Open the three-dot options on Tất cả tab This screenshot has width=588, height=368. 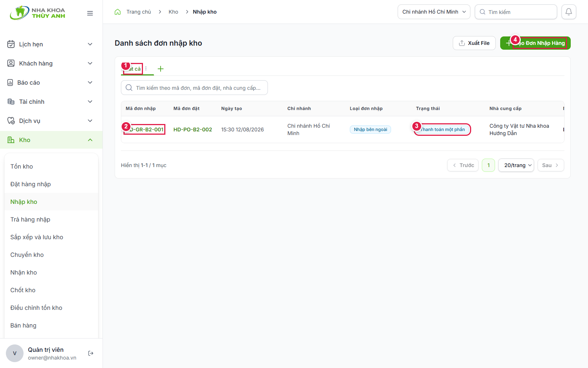click(x=146, y=68)
